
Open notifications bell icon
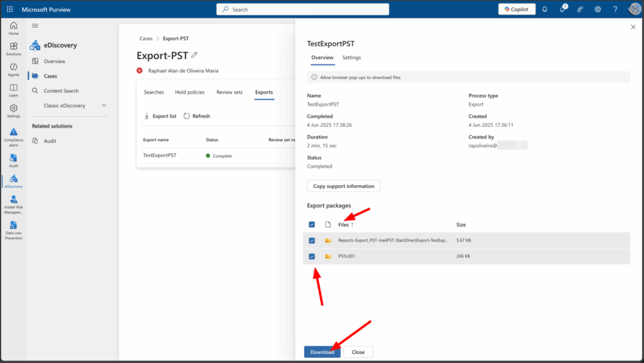tap(544, 9)
